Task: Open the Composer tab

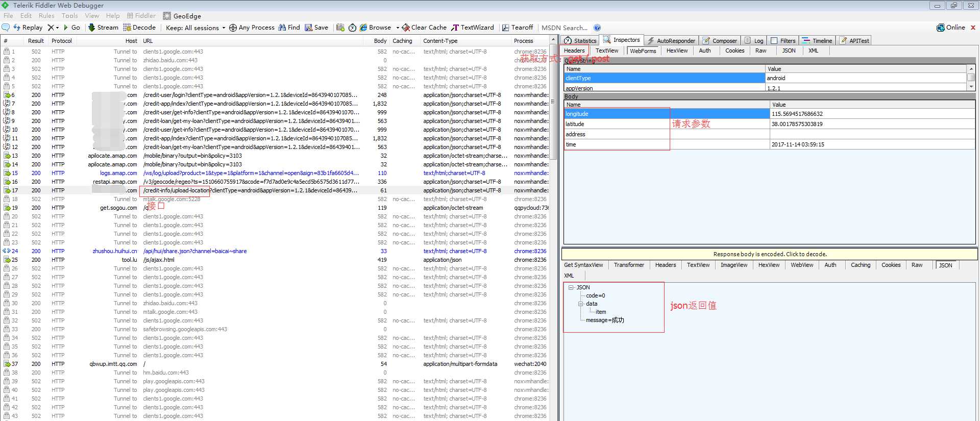Action: (720, 40)
